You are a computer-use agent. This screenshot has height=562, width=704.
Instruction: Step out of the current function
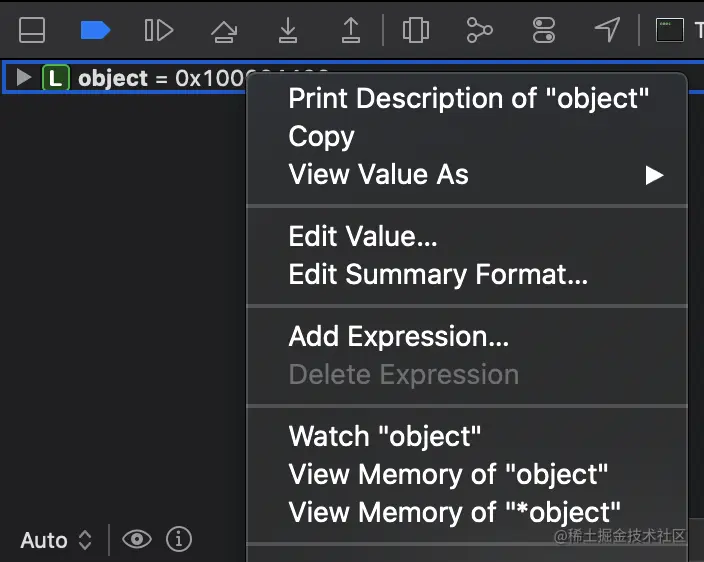point(351,30)
